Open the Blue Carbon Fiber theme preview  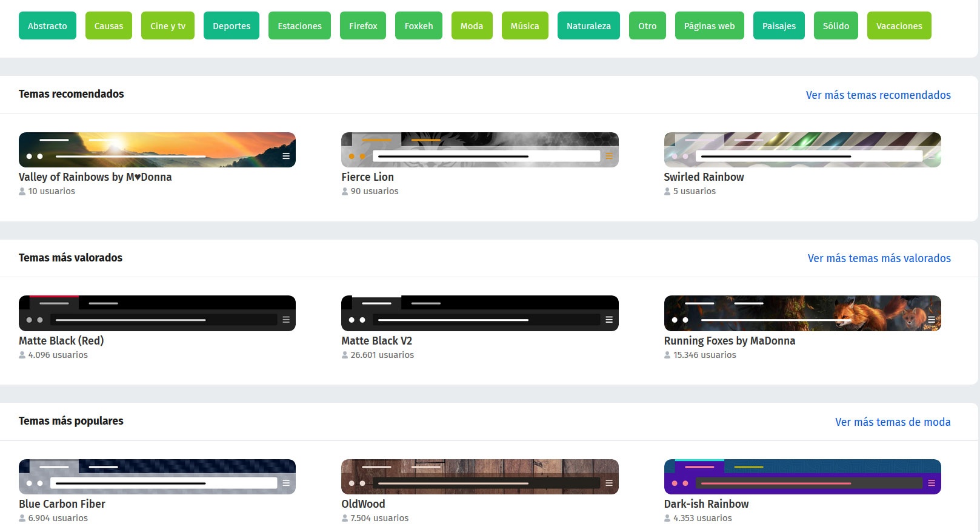tap(157, 477)
